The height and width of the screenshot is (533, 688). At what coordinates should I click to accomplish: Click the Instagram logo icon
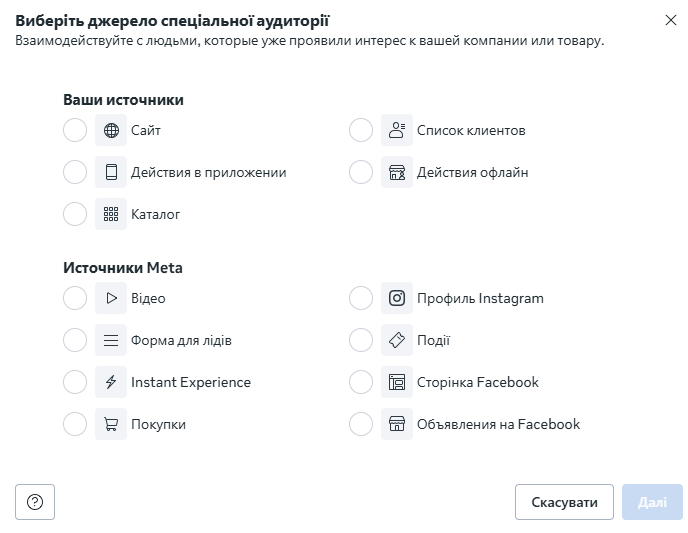point(397,298)
